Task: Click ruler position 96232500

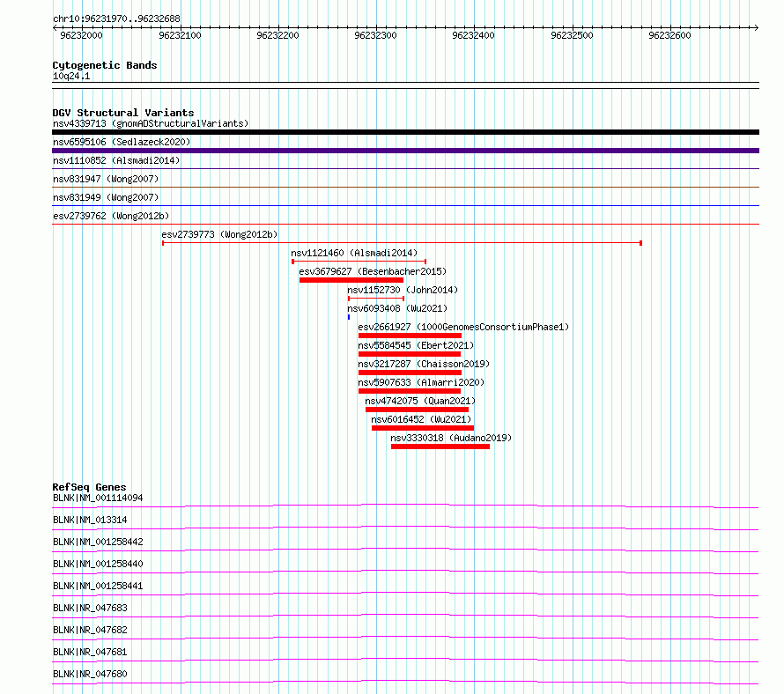Action: [572, 35]
